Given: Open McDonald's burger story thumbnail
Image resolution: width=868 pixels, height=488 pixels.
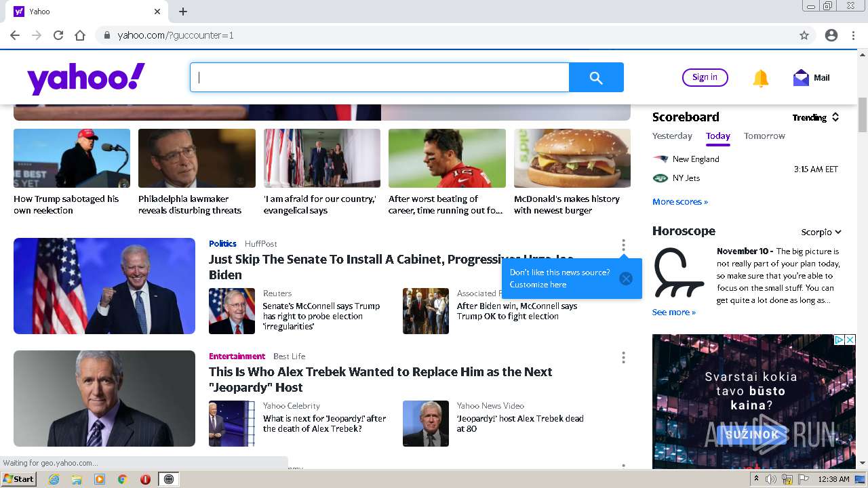Looking at the screenshot, I should pyautogui.click(x=572, y=158).
